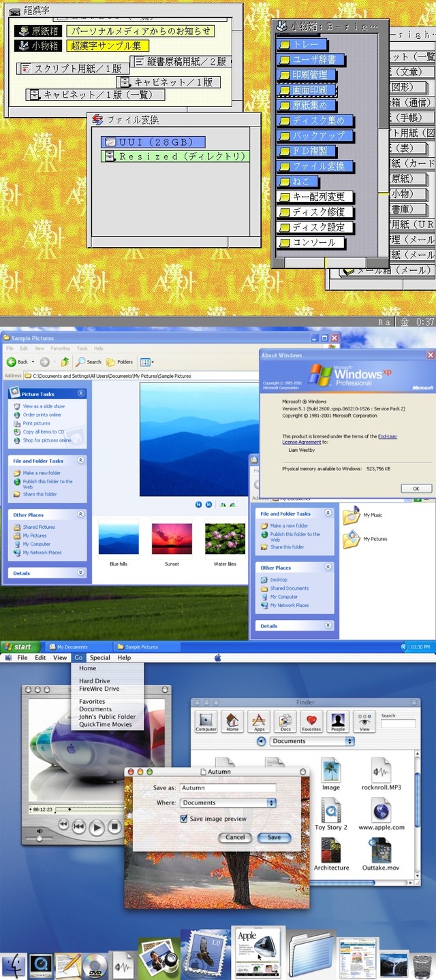Open the Toy Story 2 movie file
This screenshot has height=980, width=436.
click(331, 815)
